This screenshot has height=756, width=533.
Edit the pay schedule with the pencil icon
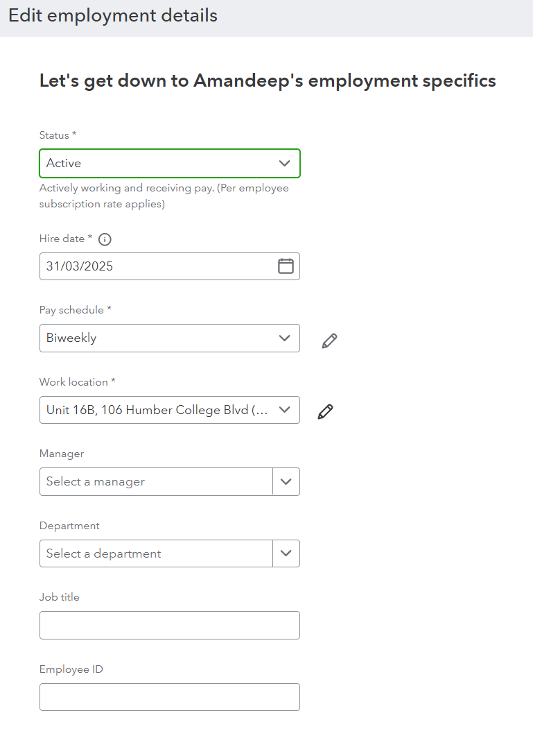click(x=329, y=341)
